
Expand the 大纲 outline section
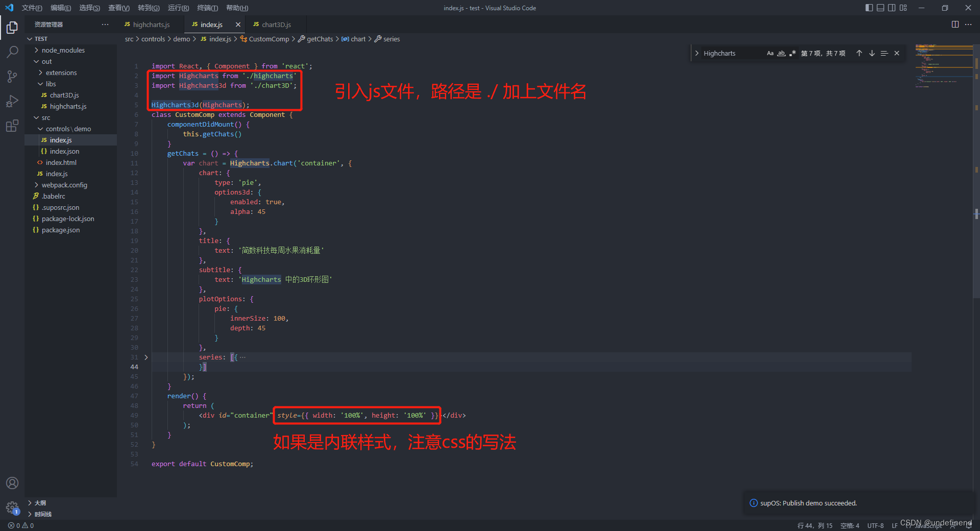click(x=70, y=503)
